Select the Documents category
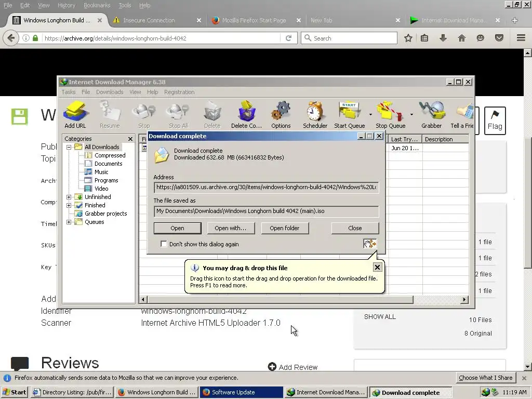Screen dimensions: 532x399 click(108, 164)
